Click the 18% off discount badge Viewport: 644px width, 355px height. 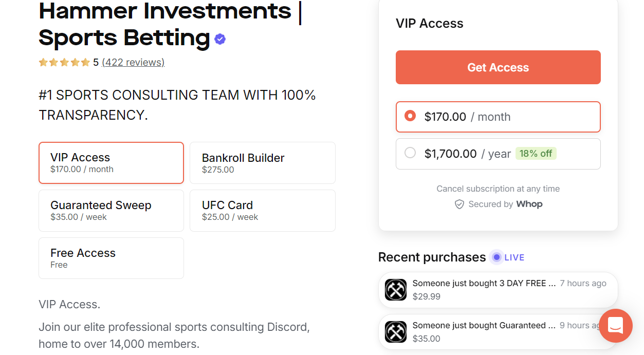536,153
